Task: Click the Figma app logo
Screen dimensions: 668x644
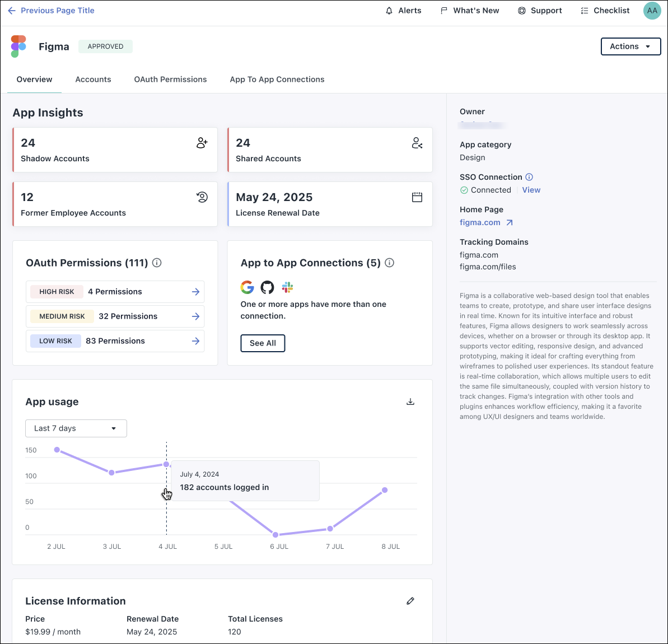Action: pyautogui.click(x=18, y=46)
